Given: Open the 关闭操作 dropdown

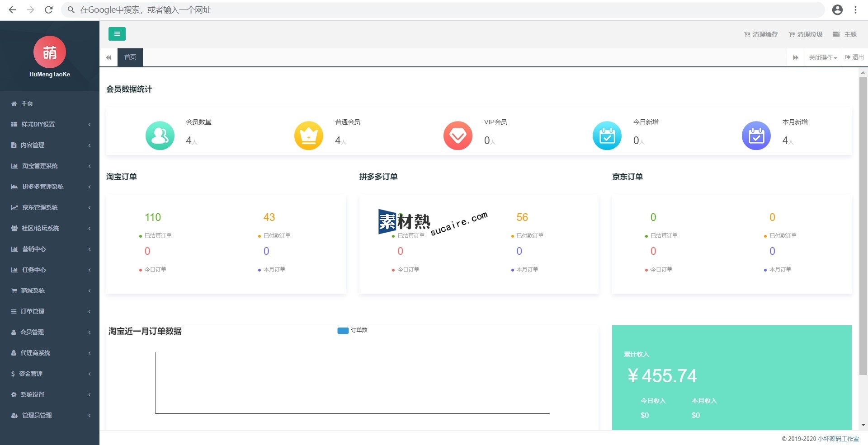Looking at the screenshot, I should (x=823, y=57).
